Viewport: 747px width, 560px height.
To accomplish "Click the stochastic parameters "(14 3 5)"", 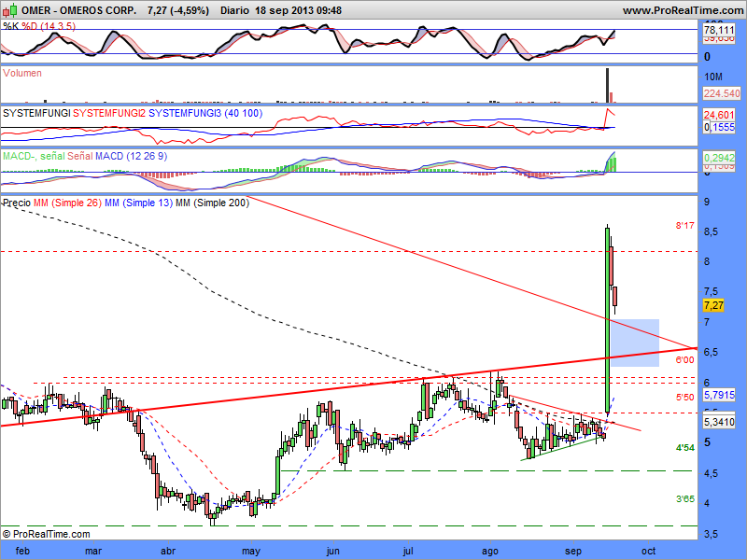I will pyautogui.click(x=58, y=26).
